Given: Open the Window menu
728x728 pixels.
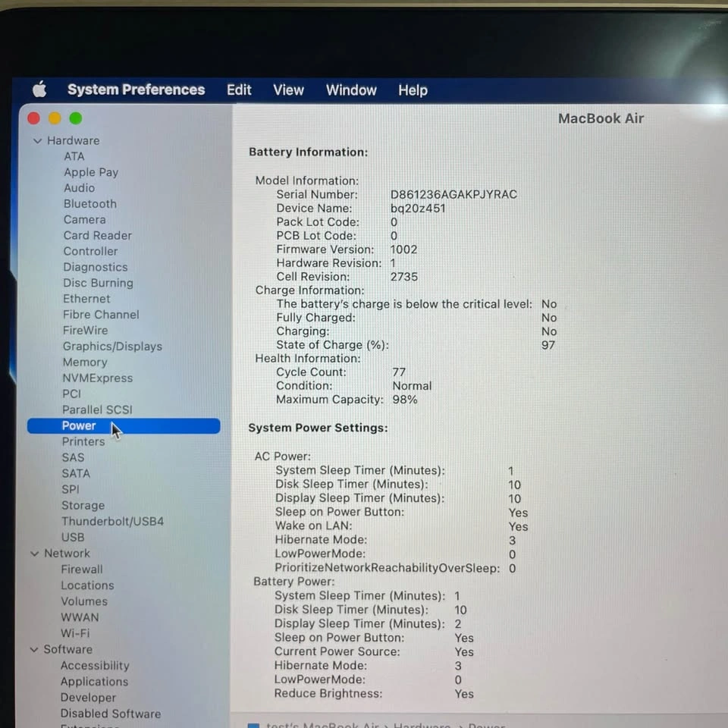Looking at the screenshot, I should click(x=351, y=90).
